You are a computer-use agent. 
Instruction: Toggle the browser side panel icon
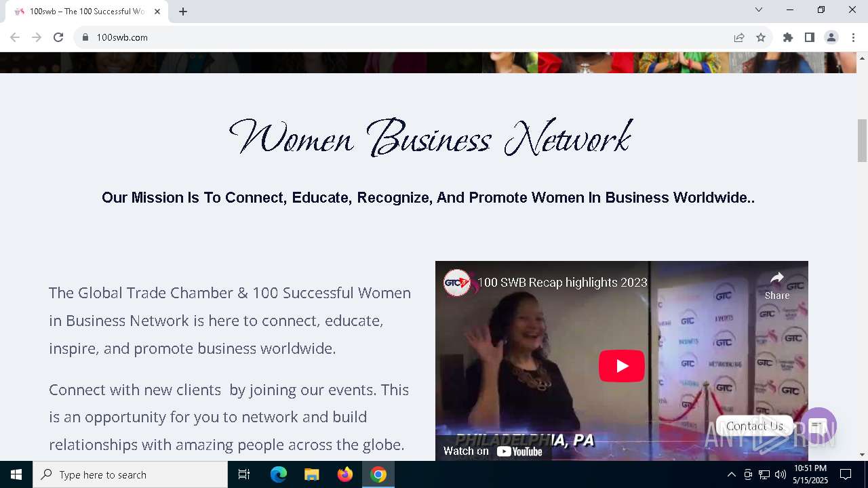pyautogui.click(x=810, y=37)
